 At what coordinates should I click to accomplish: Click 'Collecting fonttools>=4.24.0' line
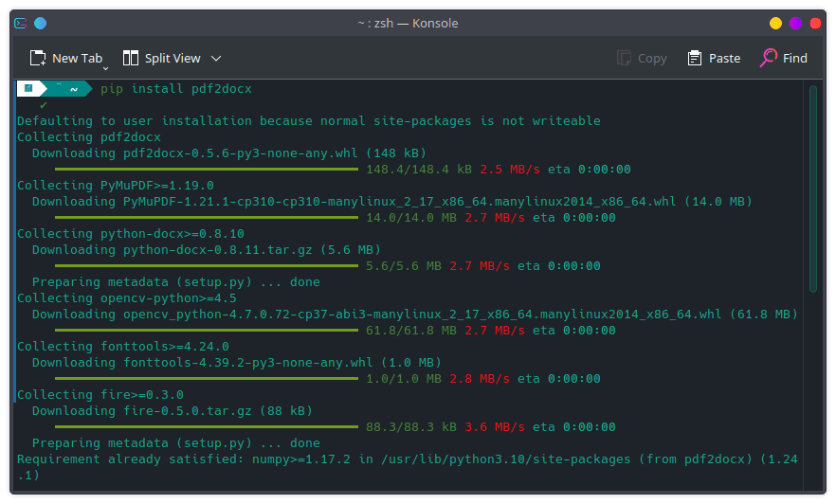pos(123,347)
